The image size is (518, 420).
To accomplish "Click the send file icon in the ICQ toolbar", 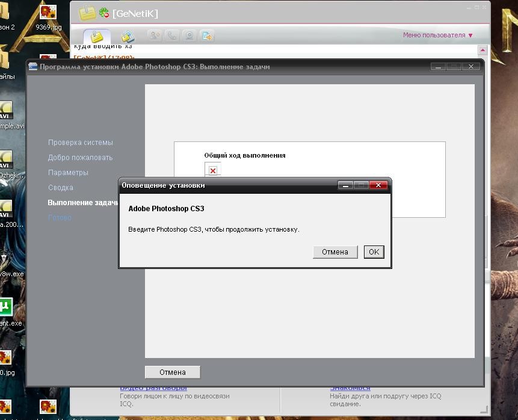I will (207, 36).
